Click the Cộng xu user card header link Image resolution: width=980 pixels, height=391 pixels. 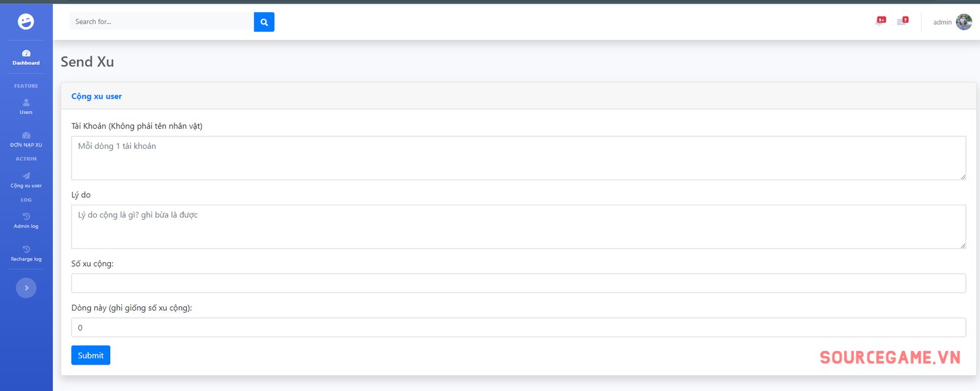point(97,96)
